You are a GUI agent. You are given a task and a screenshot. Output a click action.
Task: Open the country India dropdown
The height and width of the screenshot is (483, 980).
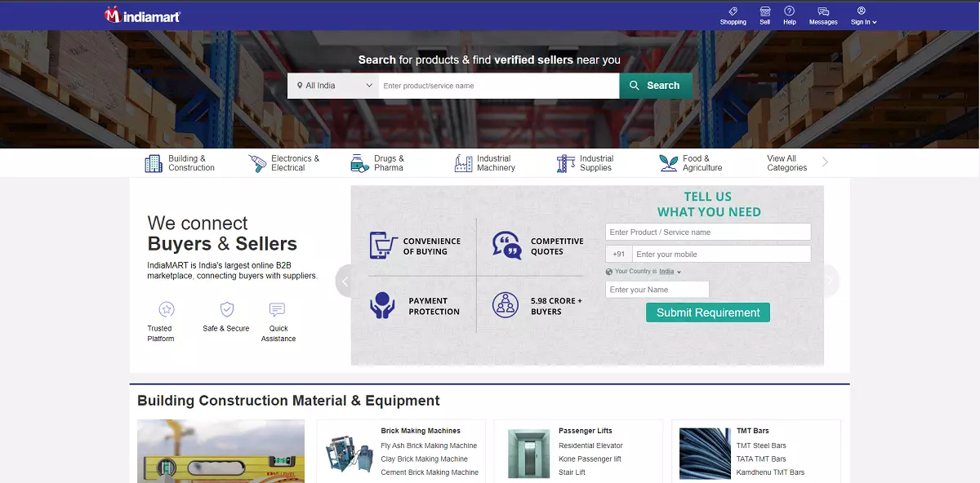point(670,272)
